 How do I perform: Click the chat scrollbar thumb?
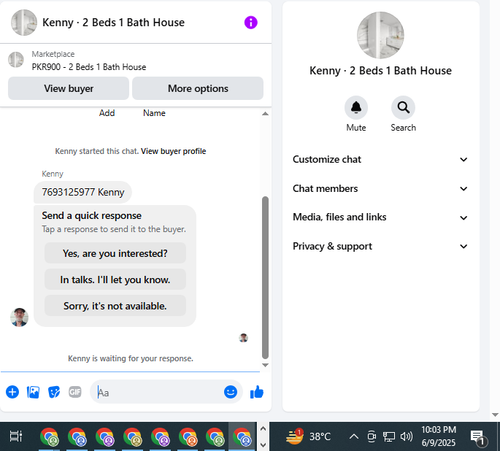point(265,277)
